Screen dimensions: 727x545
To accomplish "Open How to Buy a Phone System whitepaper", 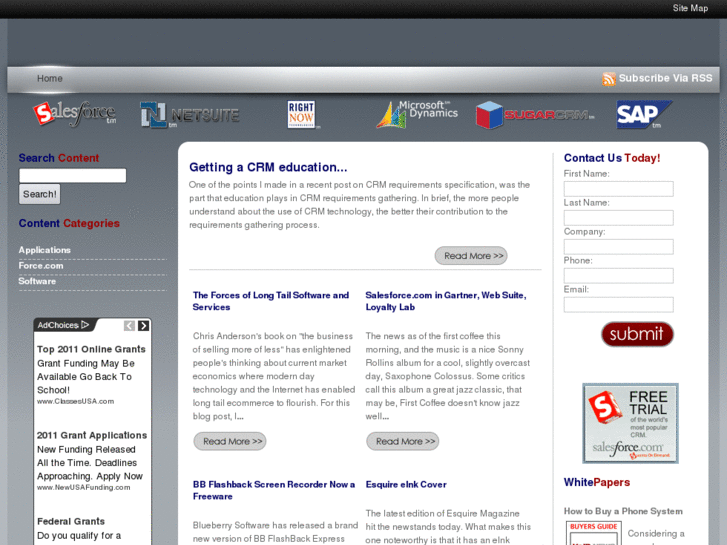I will (623, 511).
